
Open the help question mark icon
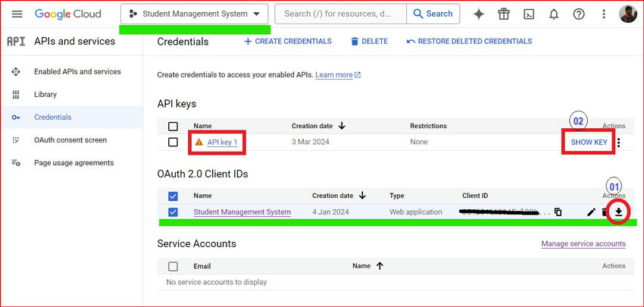(x=579, y=14)
